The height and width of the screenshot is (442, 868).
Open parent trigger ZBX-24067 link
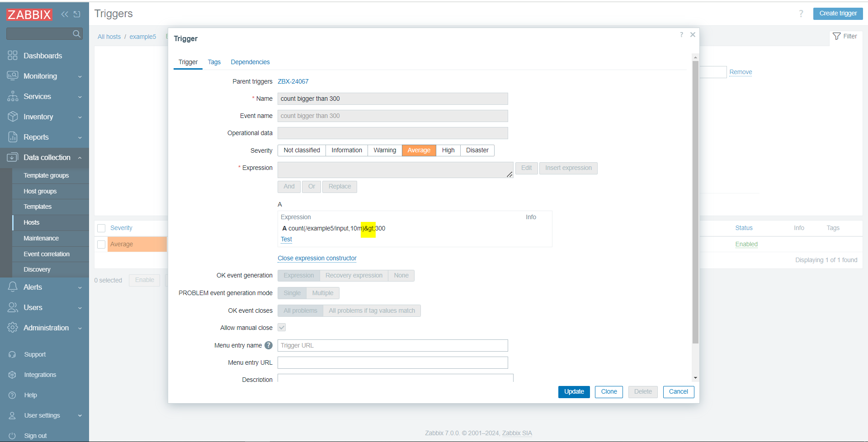[293, 81]
